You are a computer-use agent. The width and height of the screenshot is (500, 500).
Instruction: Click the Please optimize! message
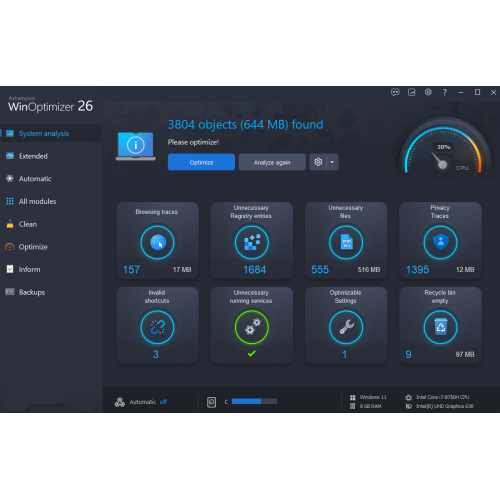[193, 142]
